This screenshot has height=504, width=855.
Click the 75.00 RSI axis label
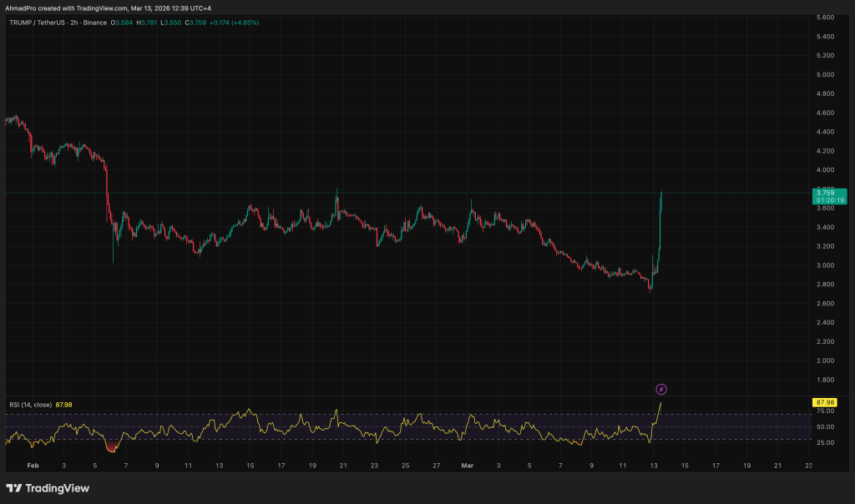(x=825, y=411)
